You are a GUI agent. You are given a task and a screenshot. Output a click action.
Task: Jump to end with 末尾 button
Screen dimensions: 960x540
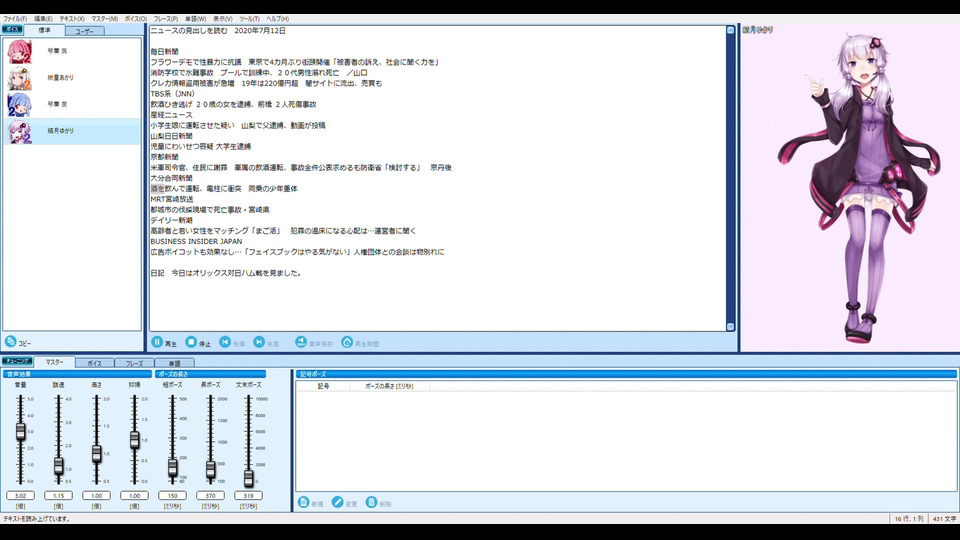(x=266, y=342)
